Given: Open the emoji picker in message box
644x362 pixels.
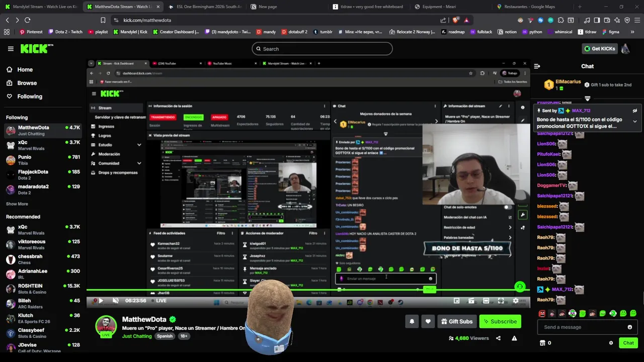Looking at the screenshot, I should 630,327.
